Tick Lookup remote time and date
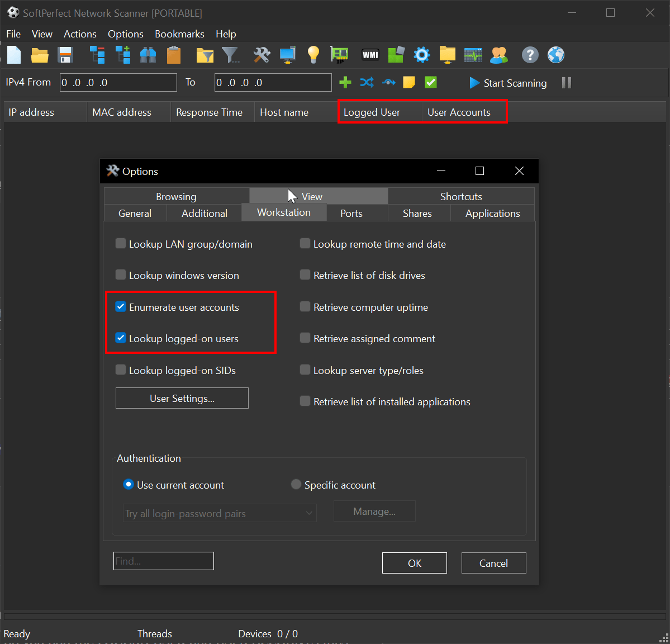Screen dimensions: 670x644 point(305,244)
